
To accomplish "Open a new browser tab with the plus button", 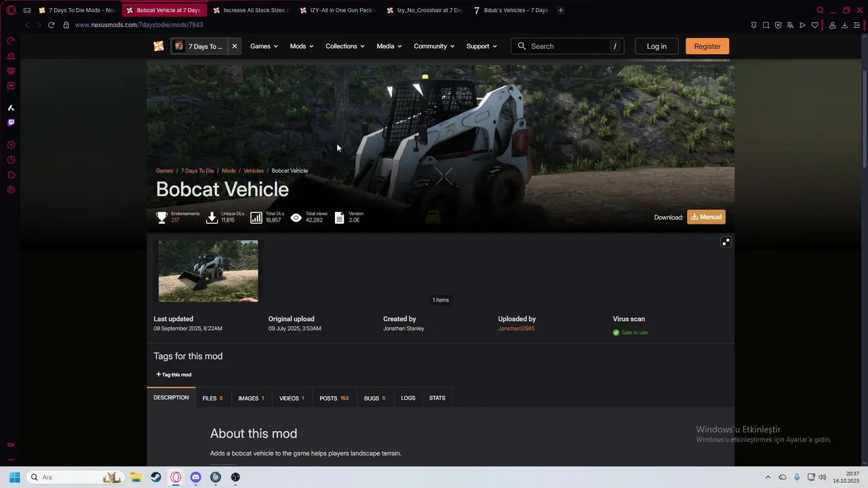I will tap(560, 10).
